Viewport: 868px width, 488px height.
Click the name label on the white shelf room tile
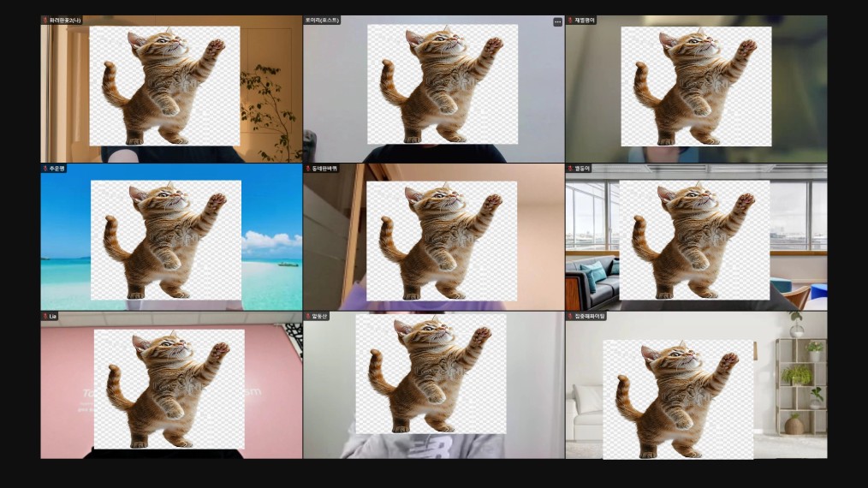[590, 316]
